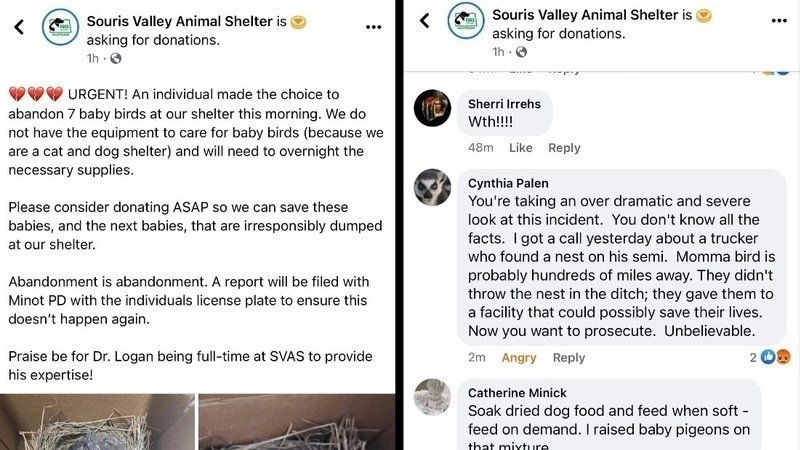Image resolution: width=800 pixels, height=450 pixels.
Task: Open Catherine Minick's profile name link
Action: (517, 393)
